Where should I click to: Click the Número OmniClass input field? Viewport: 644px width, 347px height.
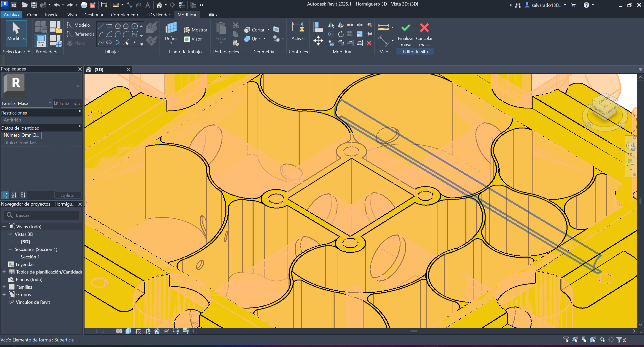point(62,135)
